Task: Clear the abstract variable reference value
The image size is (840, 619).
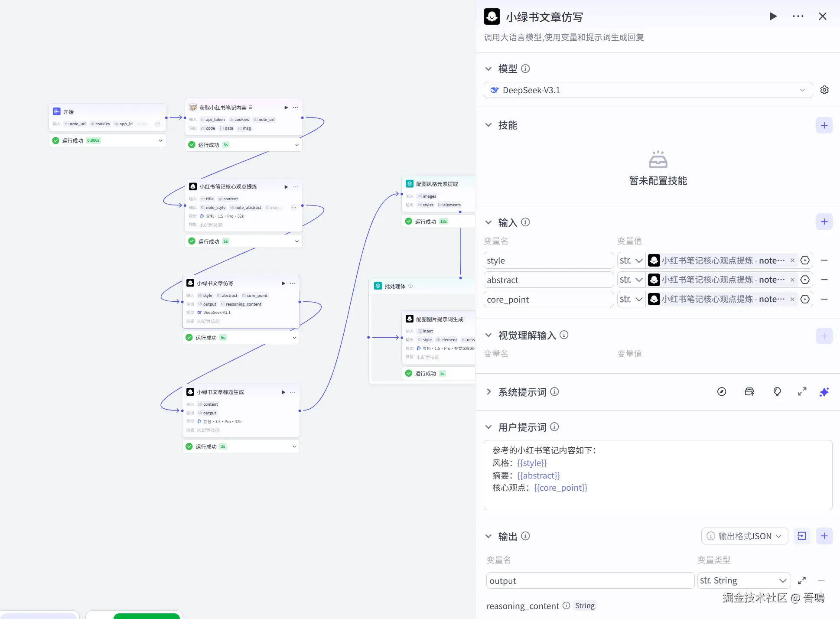Action: click(792, 280)
